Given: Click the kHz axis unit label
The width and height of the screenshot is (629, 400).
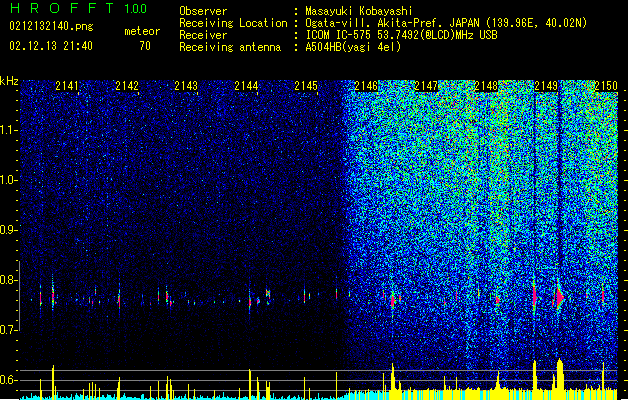Looking at the screenshot, I should (x=9, y=81).
